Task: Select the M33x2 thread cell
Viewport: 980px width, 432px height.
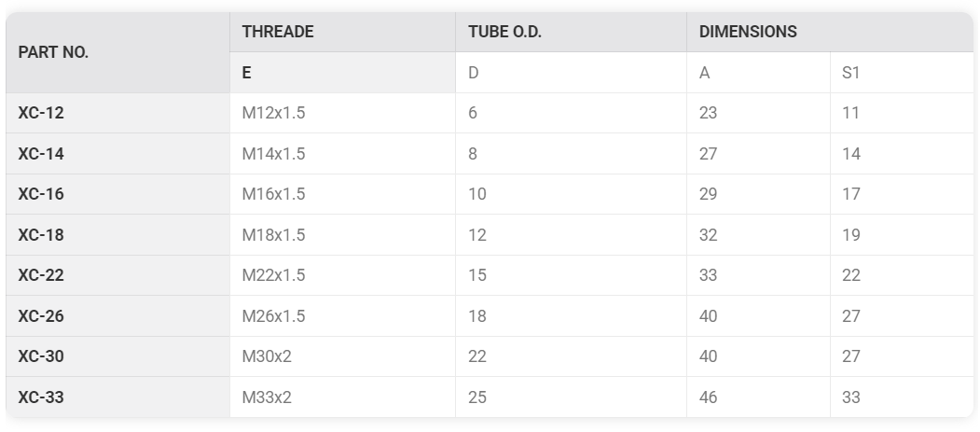Action: pyautogui.click(x=267, y=397)
